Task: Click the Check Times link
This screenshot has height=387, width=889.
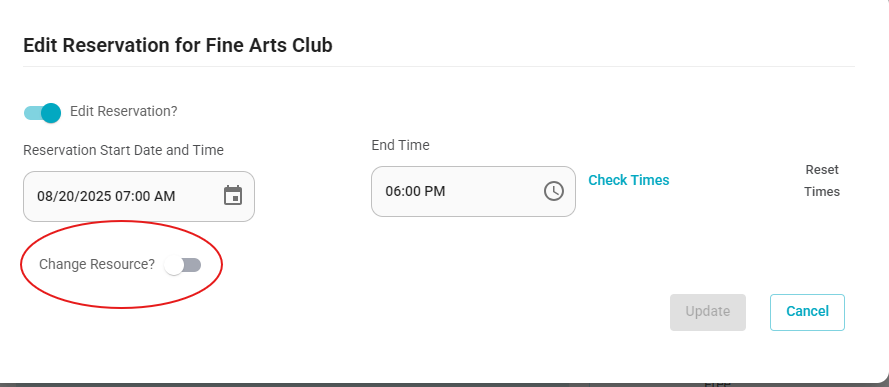Action: (x=629, y=180)
